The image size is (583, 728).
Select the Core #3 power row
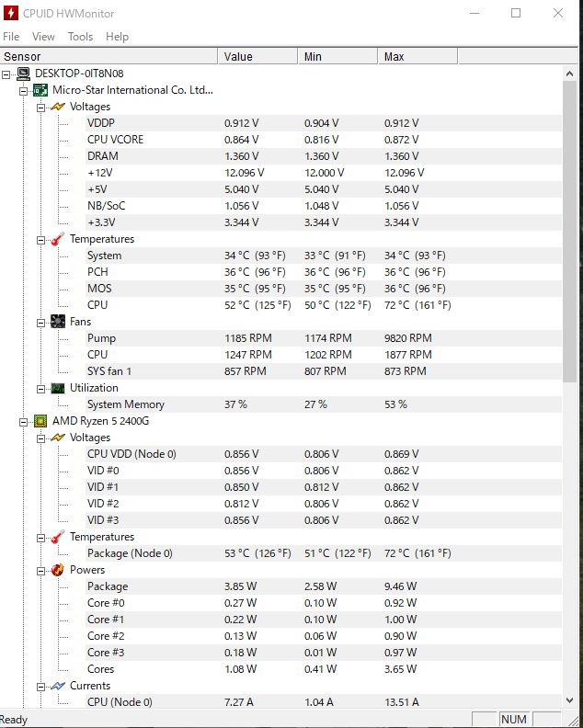click(324, 653)
